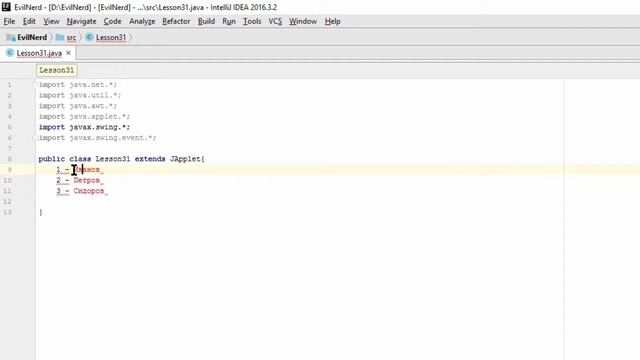Click the IntelliJ IDEA title bar icon
The height and width of the screenshot is (360, 640).
point(6,7)
